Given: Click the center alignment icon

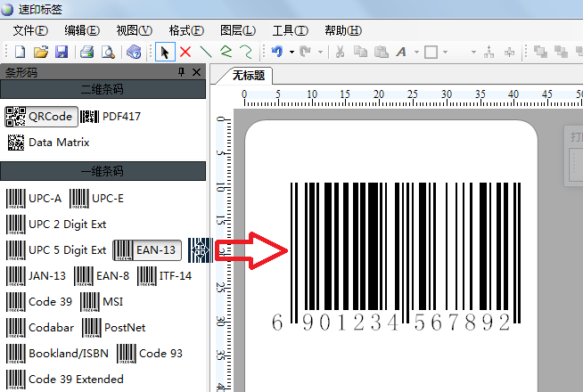Looking at the screenshot, I should pos(509,52).
